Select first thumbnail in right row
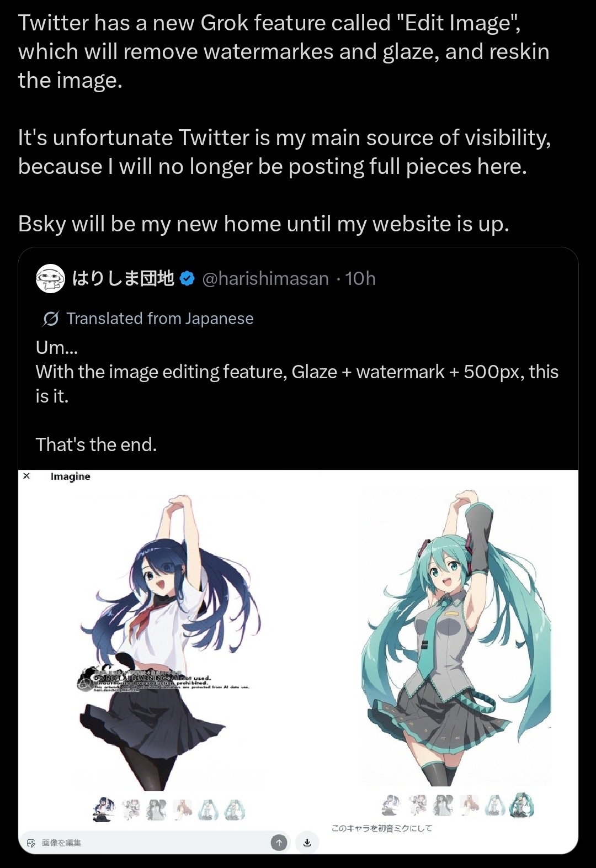The image size is (596, 868). click(x=391, y=806)
